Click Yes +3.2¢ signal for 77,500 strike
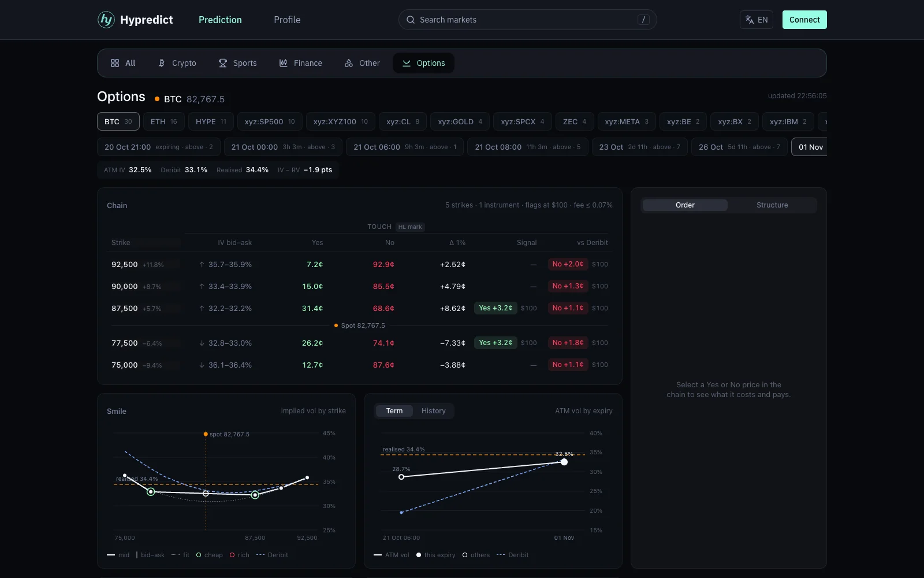The width and height of the screenshot is (924, 578). pos(495,343)
